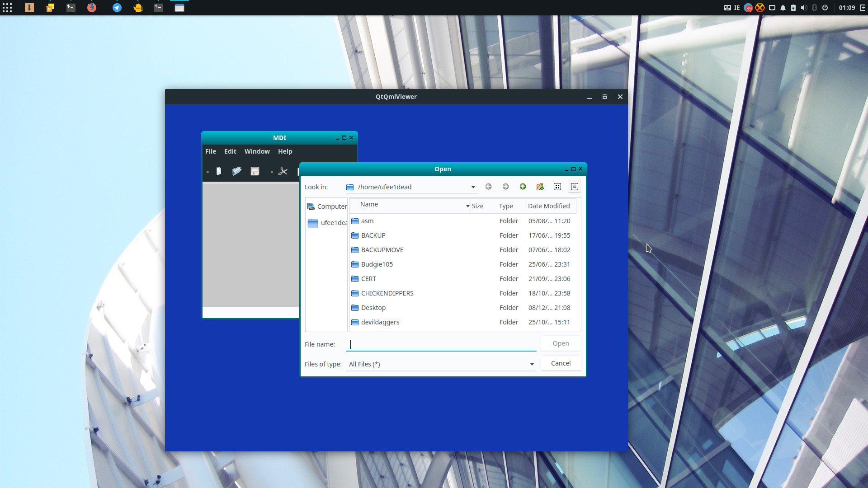Open the sticky notes hash icon in panel
The height and width of the screenshot is (488, 868).
point(50,8)
